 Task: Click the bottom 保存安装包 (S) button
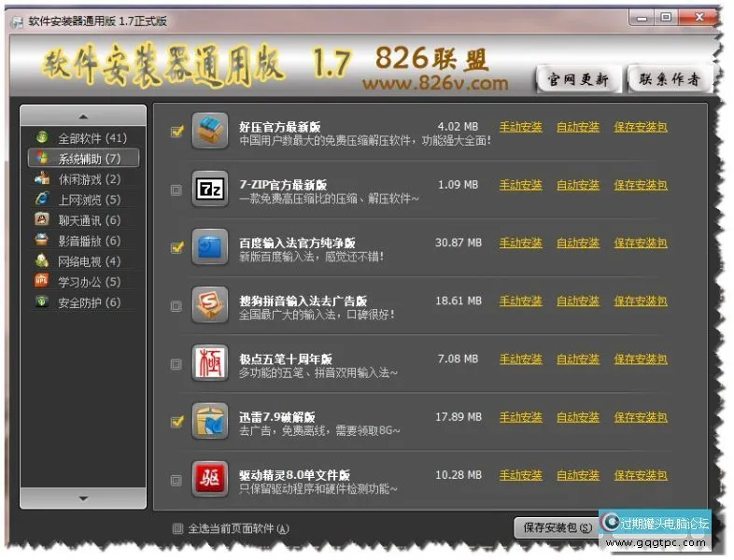(558, 527)
